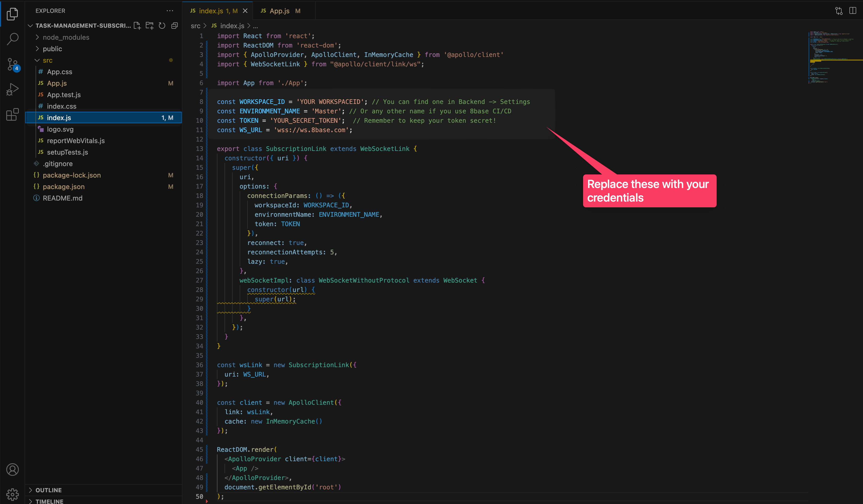Switch to the App.js editor tab

point(279,11)
